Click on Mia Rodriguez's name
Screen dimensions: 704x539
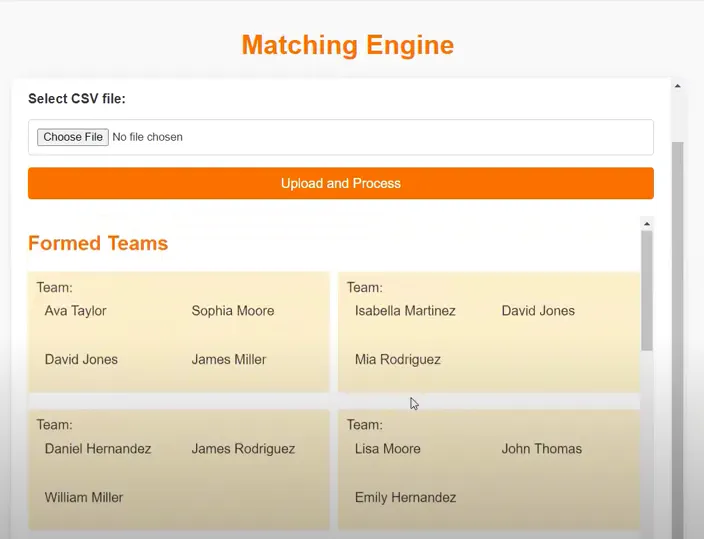[397, 360]
